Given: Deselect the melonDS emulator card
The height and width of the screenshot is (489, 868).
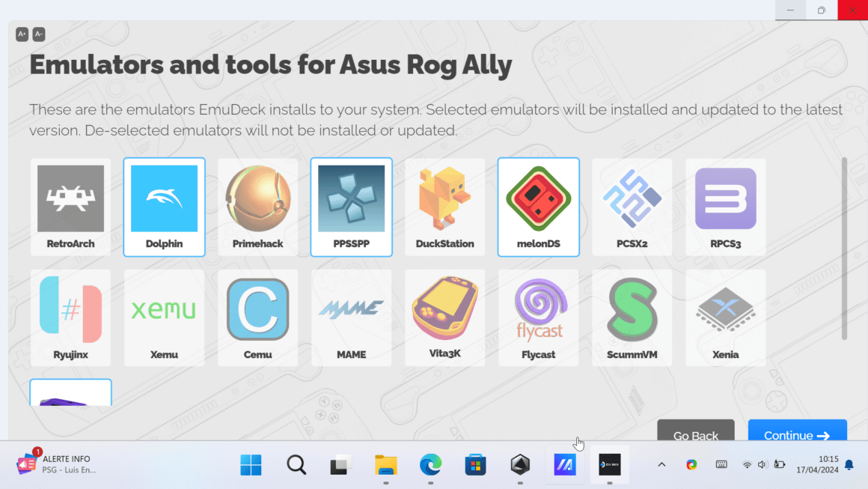Looking at the screenshot, I should (x=538, y=207).
